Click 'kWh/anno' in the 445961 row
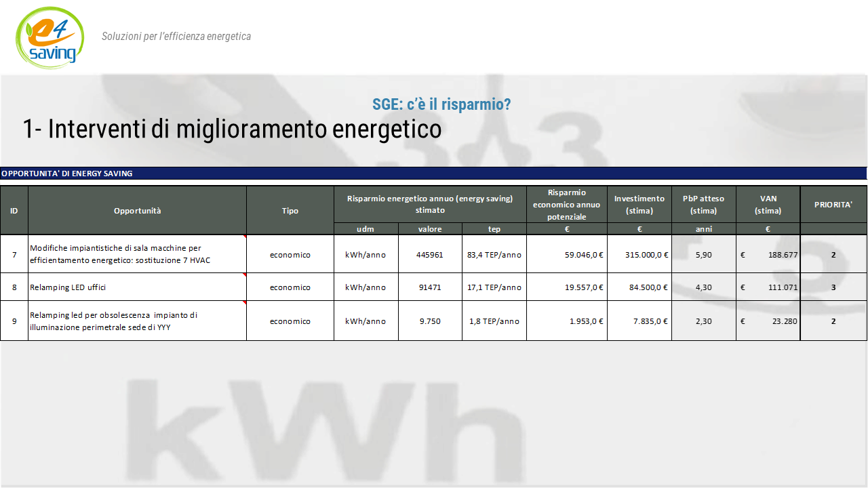Screen dimensions: 868x488 point(366,255)
